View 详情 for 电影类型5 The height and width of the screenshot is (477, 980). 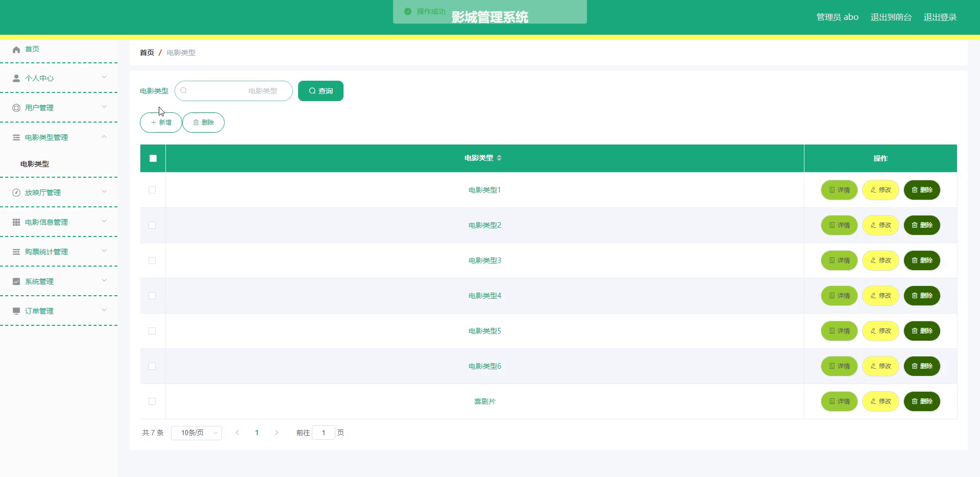point(839,331)
